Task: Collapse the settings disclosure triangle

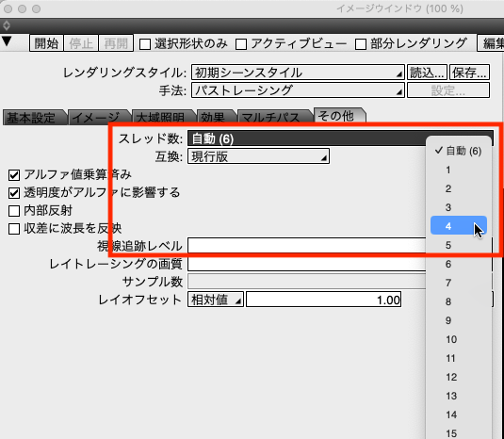Action: 7,41
